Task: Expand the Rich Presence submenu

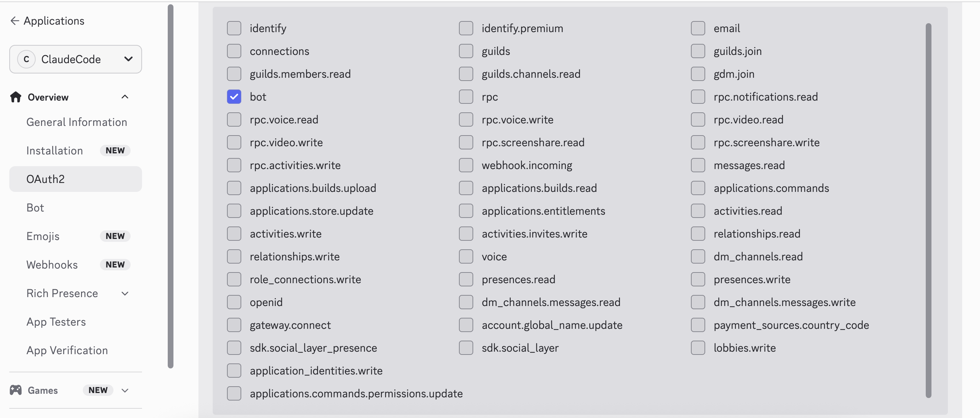Action: pyautogui.click(x=125, y=294)
